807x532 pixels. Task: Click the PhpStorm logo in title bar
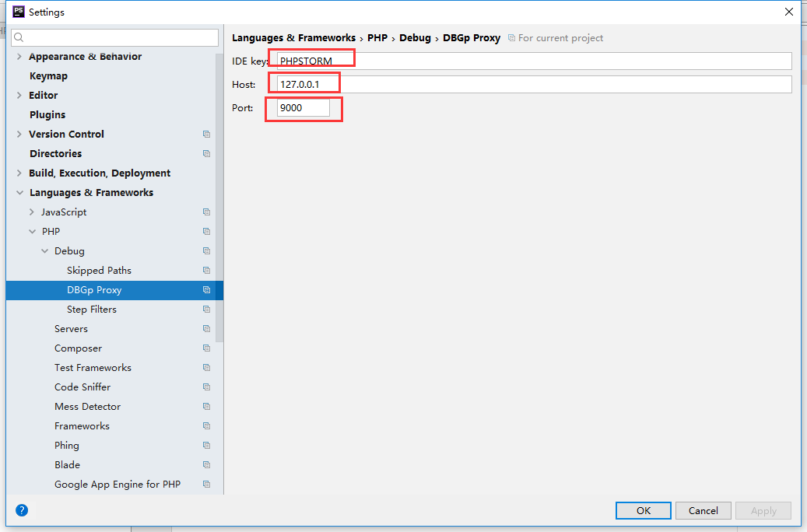(x=19, y=12)
